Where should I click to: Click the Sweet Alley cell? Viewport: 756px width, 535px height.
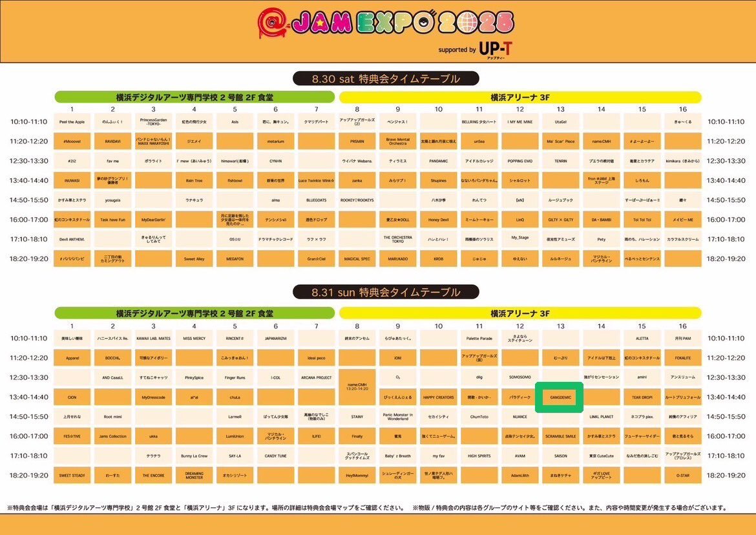194,259
